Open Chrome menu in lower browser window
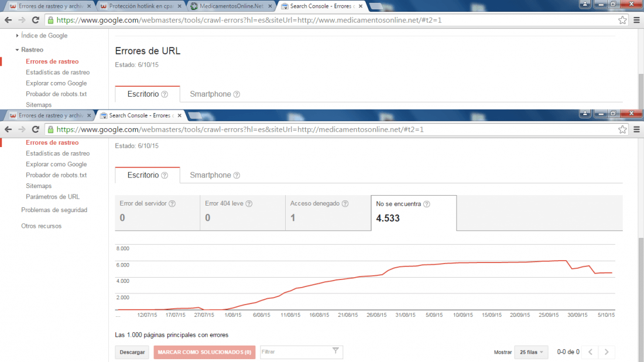Viewport: 644px width, 362px height. click(x=636, y=129)
